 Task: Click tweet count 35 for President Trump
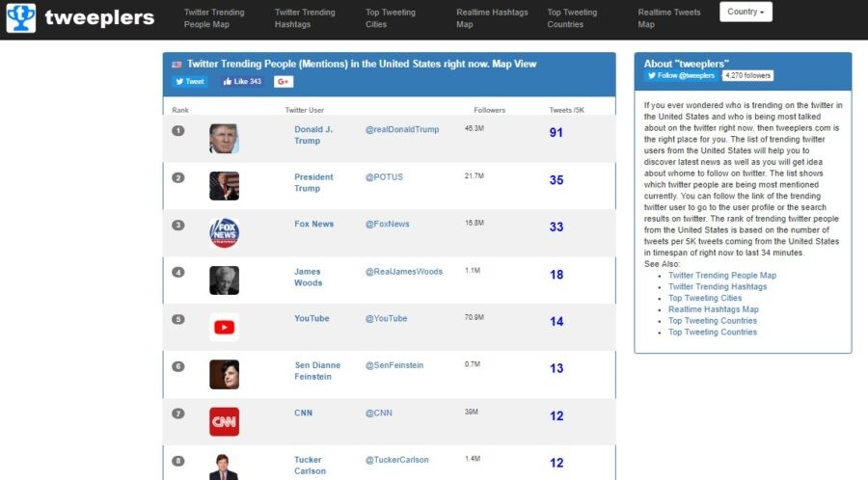click(556, 180)
